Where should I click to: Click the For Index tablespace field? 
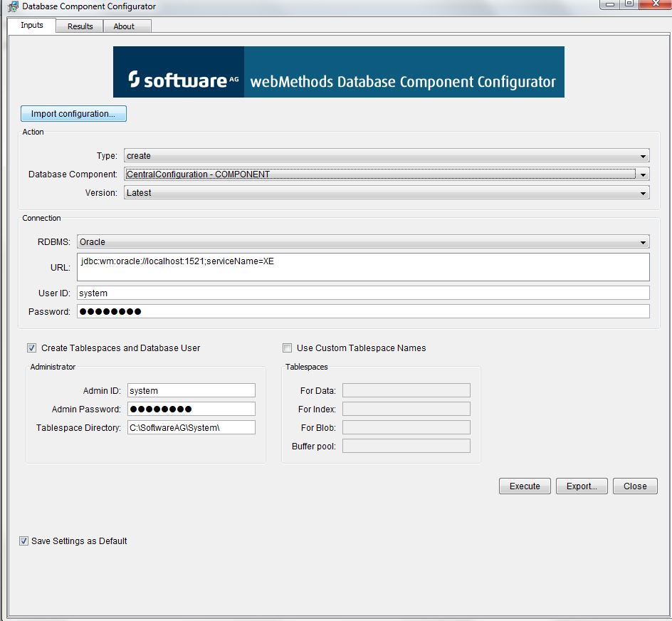coord(406,409)
